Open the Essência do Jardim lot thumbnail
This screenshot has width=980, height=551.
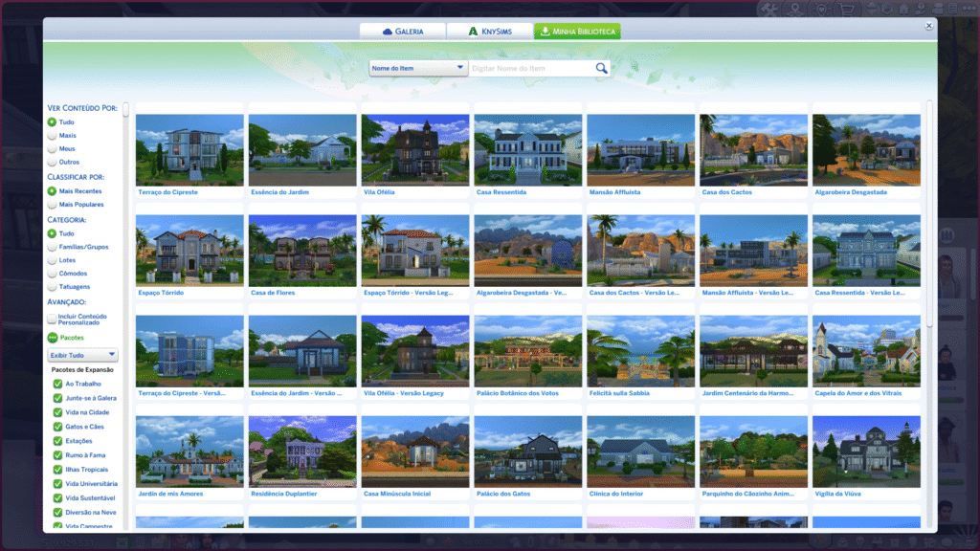pos(302,150)
